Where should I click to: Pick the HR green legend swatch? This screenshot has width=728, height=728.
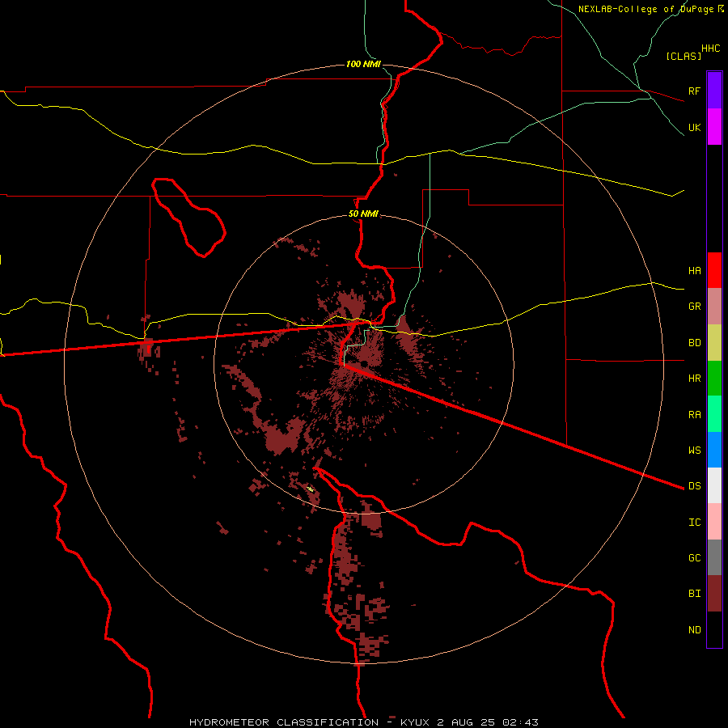714,379
